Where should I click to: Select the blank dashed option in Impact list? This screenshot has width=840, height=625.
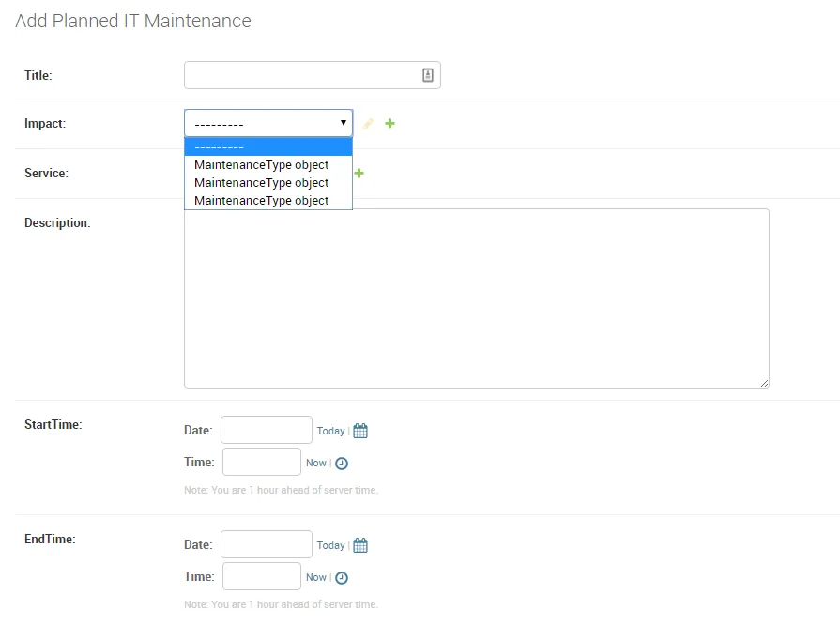coord(267,147)
